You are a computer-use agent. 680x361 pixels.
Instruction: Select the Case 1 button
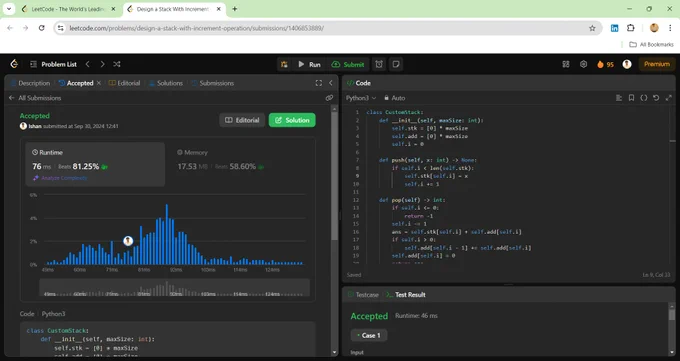(369, 335)
